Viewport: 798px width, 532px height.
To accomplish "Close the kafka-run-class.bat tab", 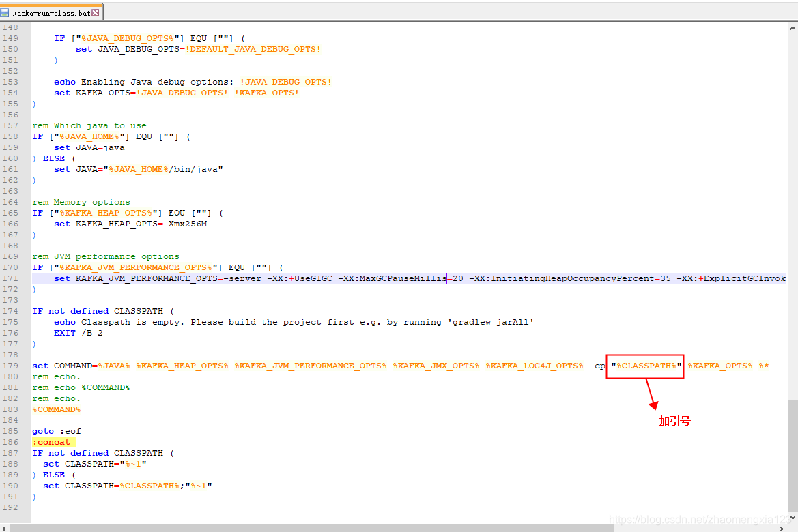I will (95, 13).
